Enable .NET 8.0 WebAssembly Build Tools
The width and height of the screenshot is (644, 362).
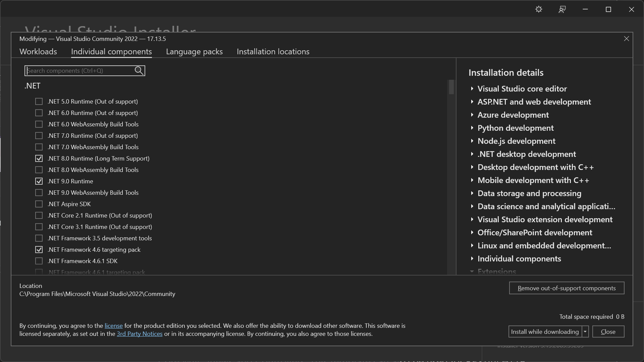(39, 170)
